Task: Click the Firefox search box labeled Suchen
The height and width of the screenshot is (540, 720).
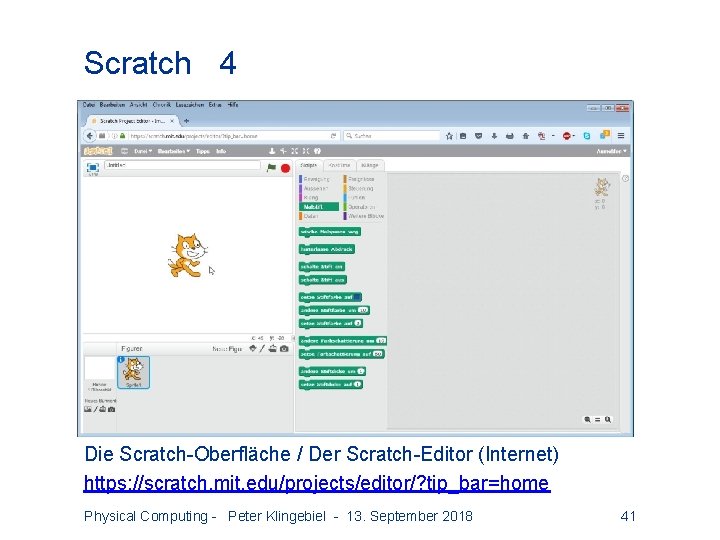Action: 392,136
